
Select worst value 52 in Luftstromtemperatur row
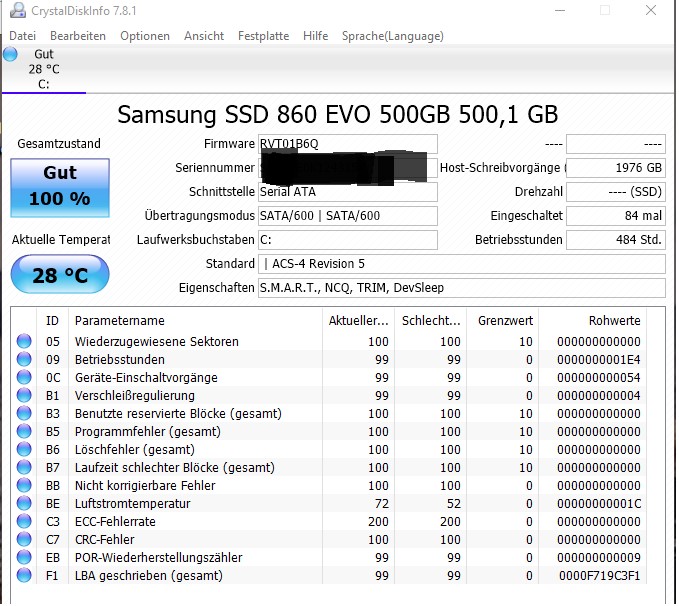point(453,503)
